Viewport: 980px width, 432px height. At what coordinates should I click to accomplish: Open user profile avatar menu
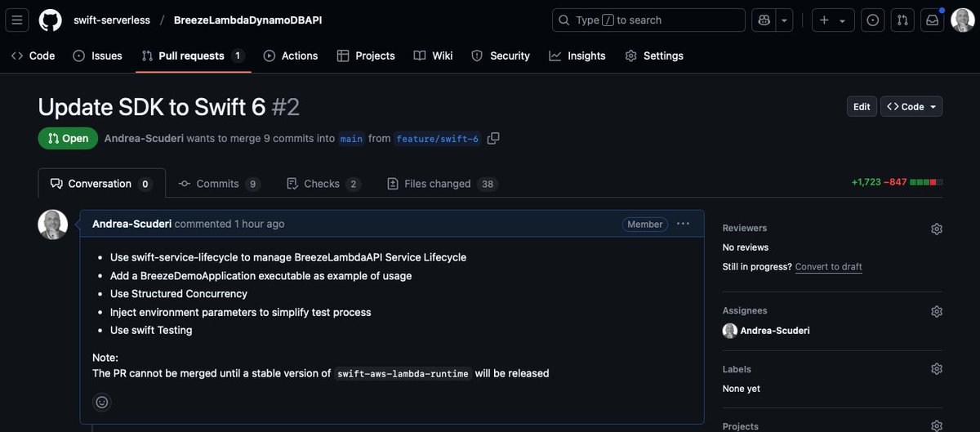pyautogui.click(x=963, y=20)
